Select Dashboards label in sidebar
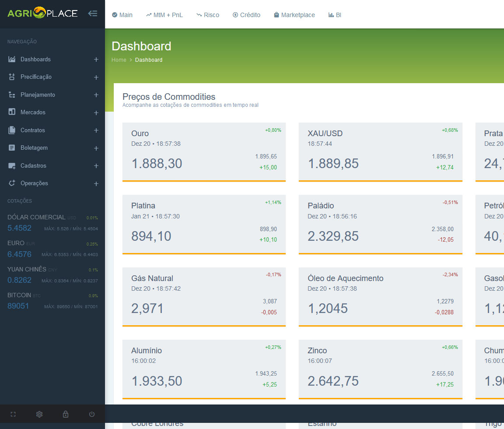 [x=36, y=59]
